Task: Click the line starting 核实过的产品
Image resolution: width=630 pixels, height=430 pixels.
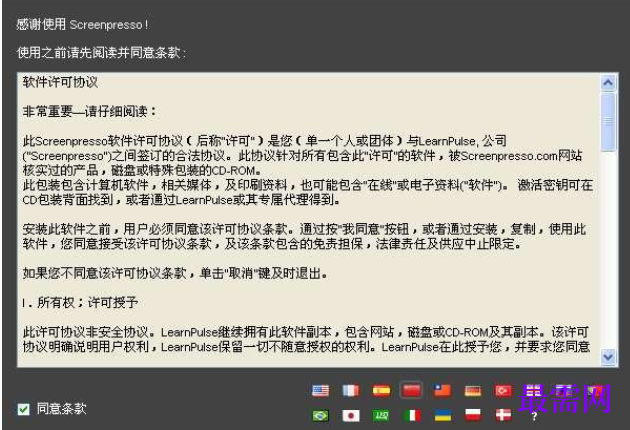Action: 141,170
